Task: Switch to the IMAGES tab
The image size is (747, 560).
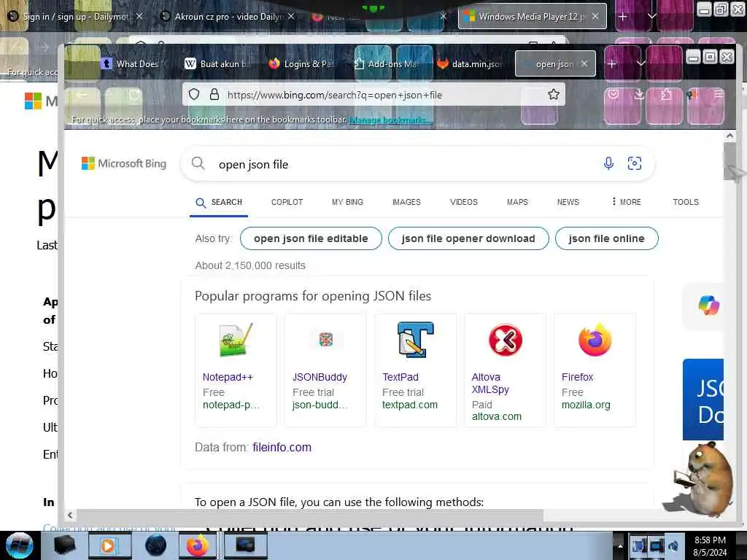Action: 406,202
